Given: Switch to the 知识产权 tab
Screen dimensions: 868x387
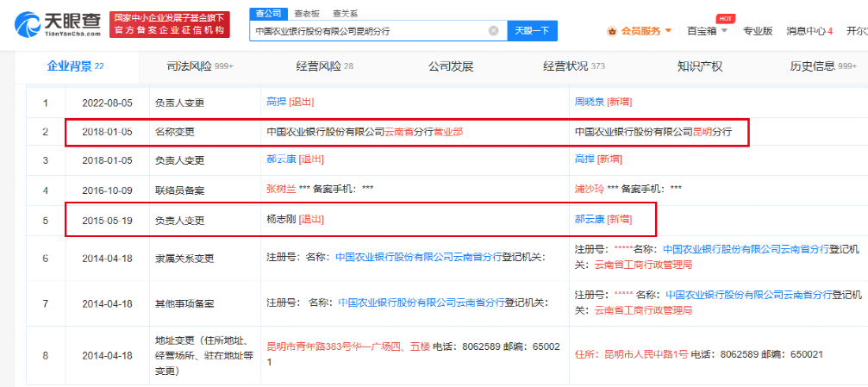Looking at the screenshot, I should (700, 67).
